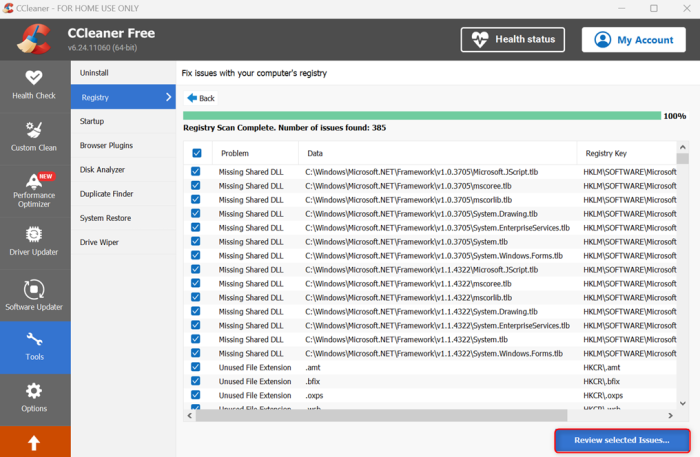Open the Health Check heart icon

[x=33, y=78]
